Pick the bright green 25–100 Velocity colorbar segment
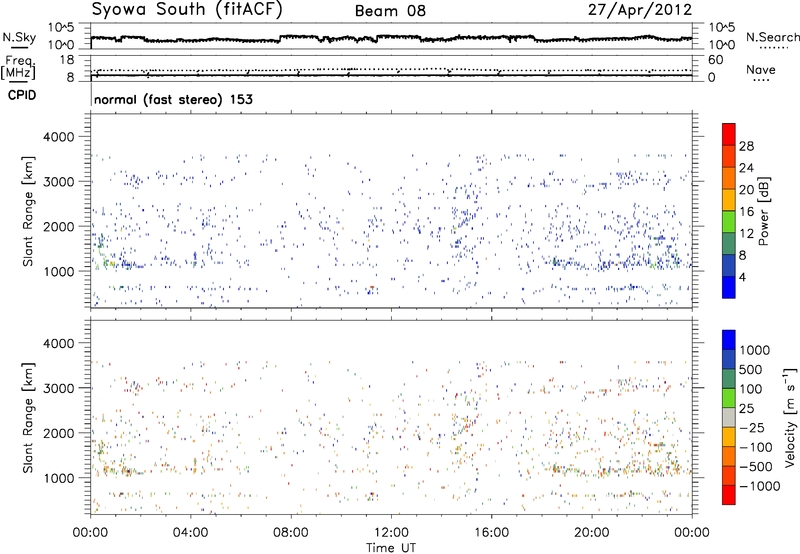 729,398
